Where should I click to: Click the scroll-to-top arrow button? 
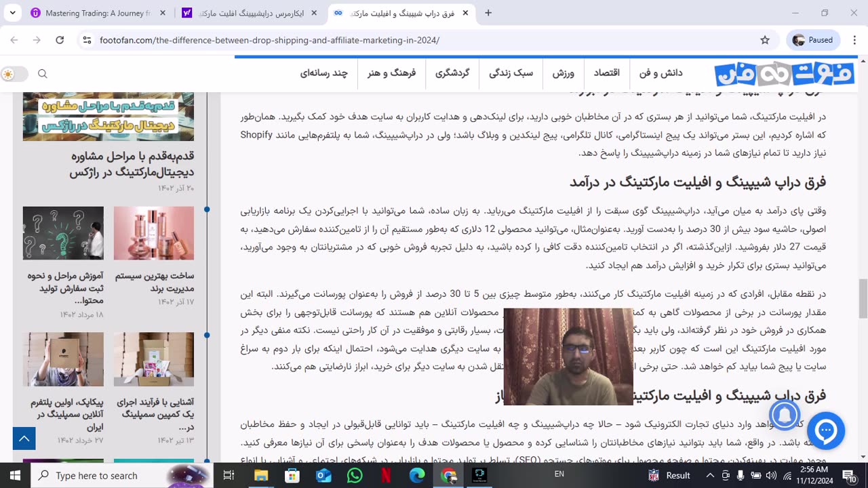[x=24, y=439]
